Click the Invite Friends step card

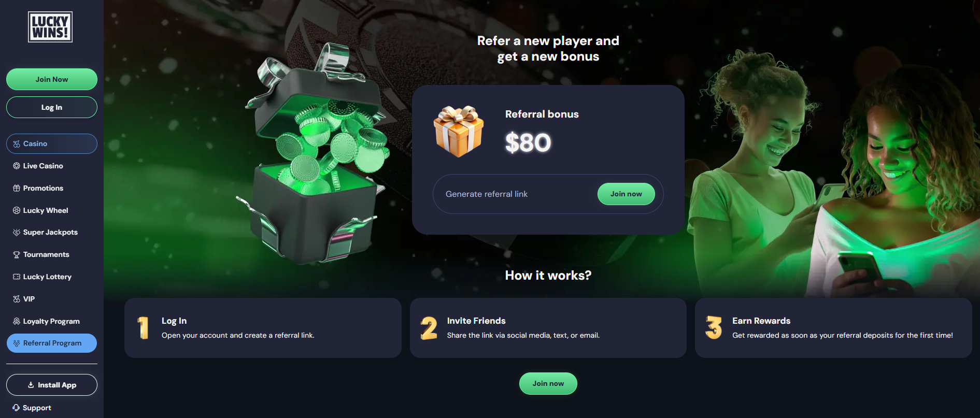pos(548,328)
